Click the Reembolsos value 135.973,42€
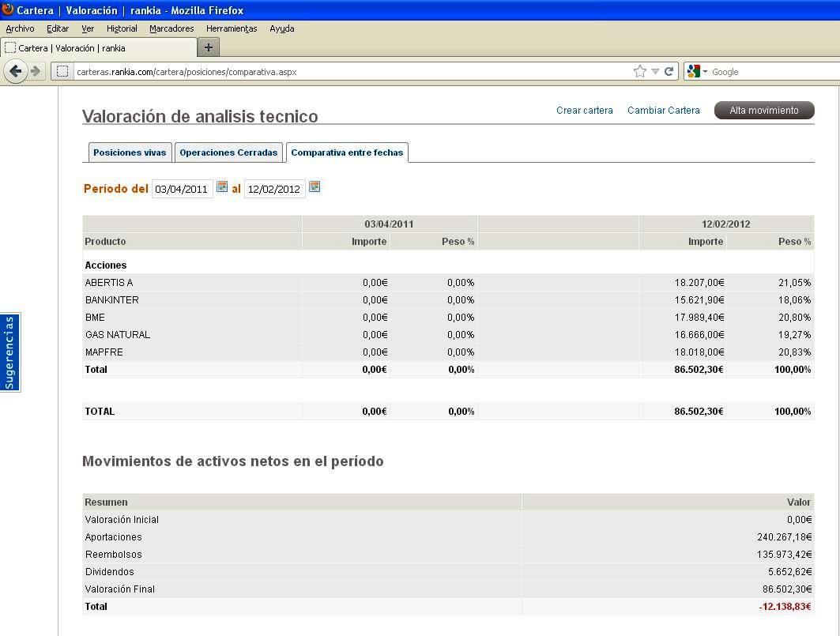 784,554
